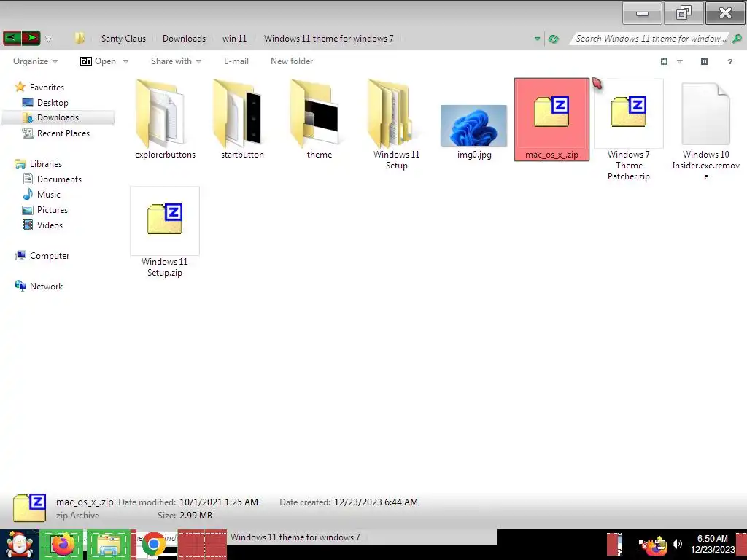The width and height of the screenshot is (747, 560).
Task: Open the Santa Start button
Action: click(x=19, y=545)
